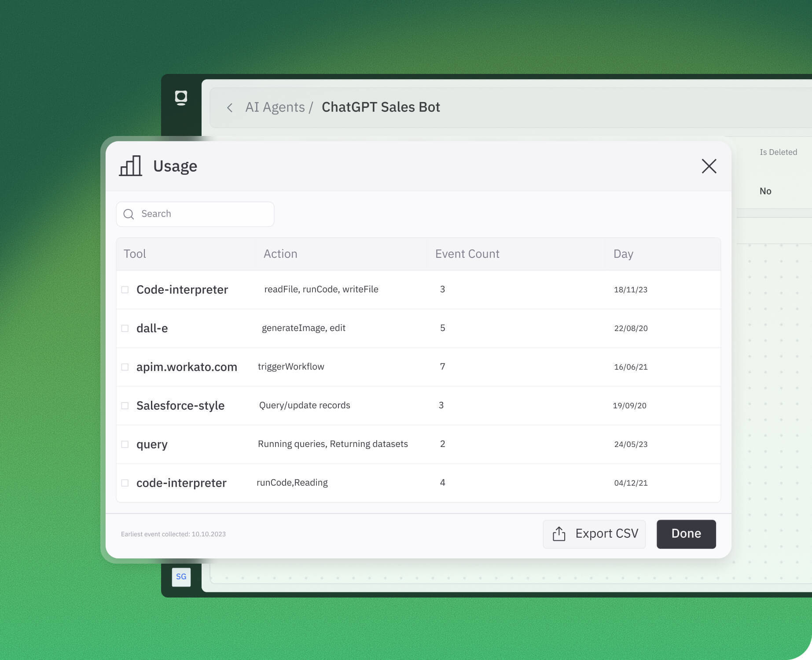Click event count 5 in dall-e row
Image resolution: width=812 pixels, height=660 pixels.
click(x=442, y=328)
